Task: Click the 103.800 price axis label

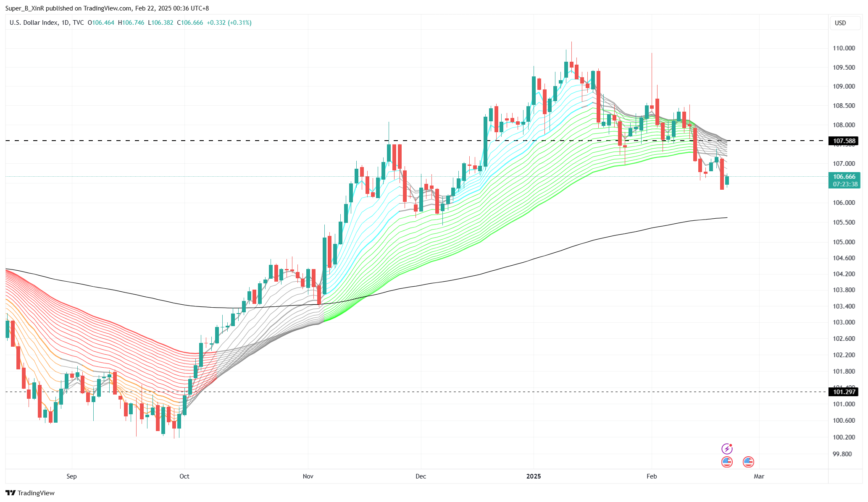Action: [844, 290]
